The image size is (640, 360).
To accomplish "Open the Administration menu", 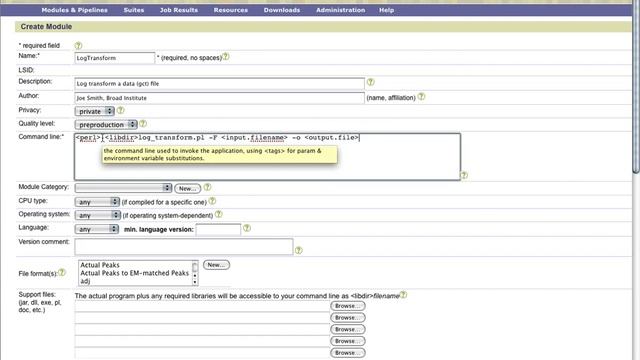I will pyautogui.click(x=340, y=10).
